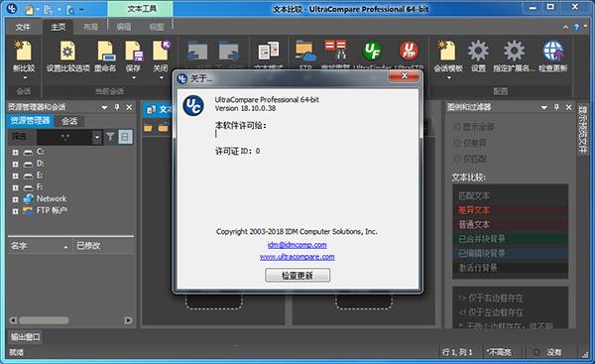
Task: Switch to the View (视图) ribbon tab
Action: click(157, 27)
